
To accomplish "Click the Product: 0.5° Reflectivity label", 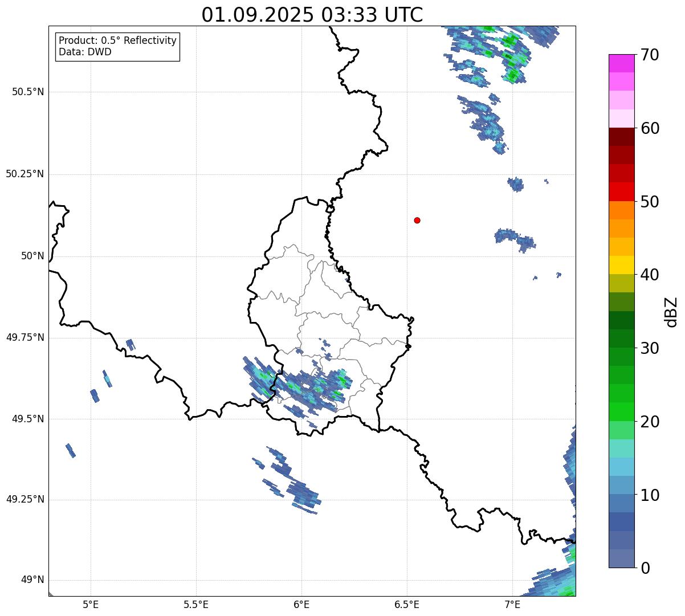I will coord(118,41).
